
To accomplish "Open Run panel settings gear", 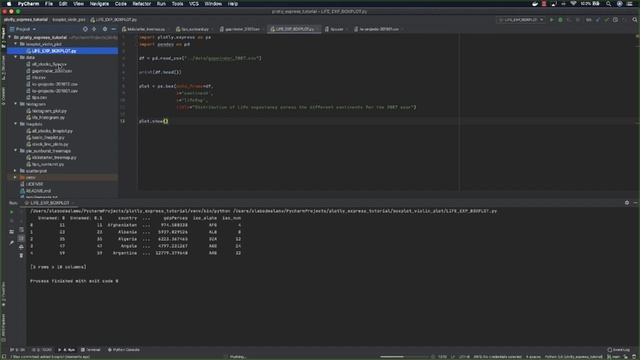I will 627,202.
